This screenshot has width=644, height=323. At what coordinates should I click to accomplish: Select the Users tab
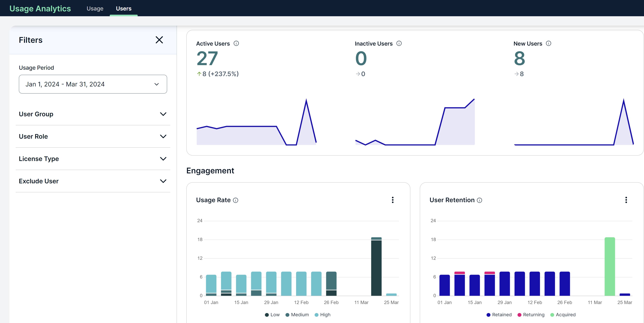(x=124, y=9)
